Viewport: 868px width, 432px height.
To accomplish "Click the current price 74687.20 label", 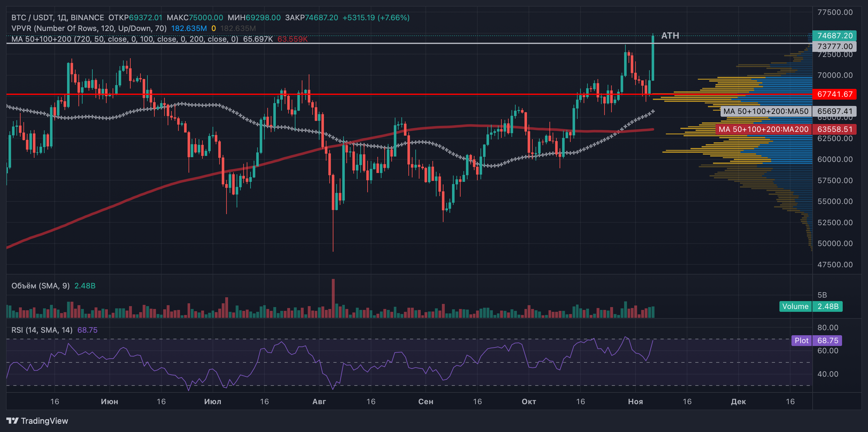I will pos(834,36).
